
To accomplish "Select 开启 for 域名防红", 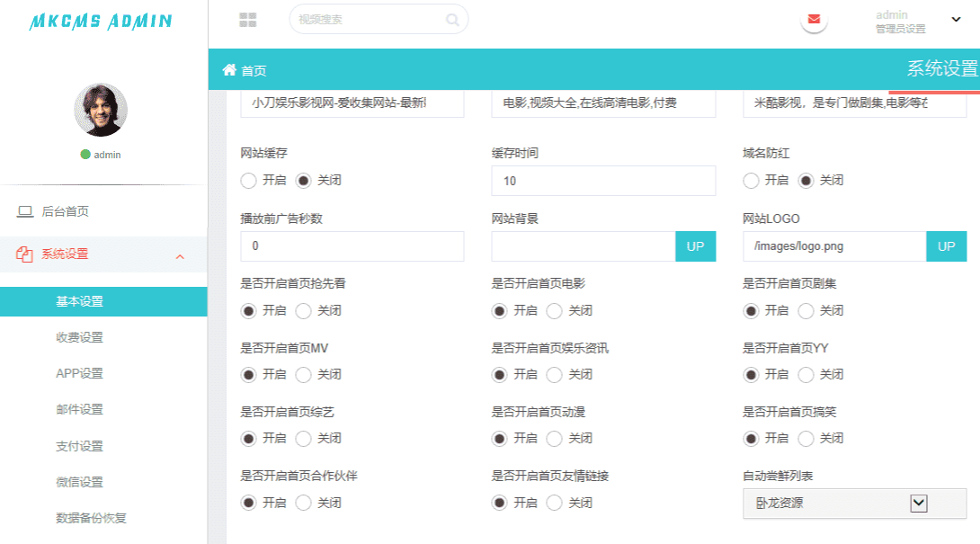I will coord(752,181).
